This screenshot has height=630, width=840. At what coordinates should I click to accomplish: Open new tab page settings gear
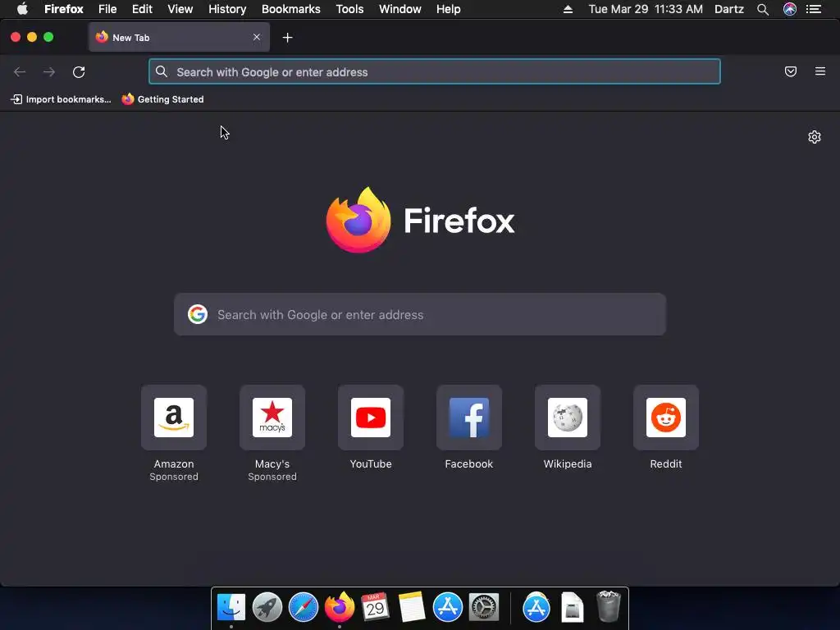815,137
